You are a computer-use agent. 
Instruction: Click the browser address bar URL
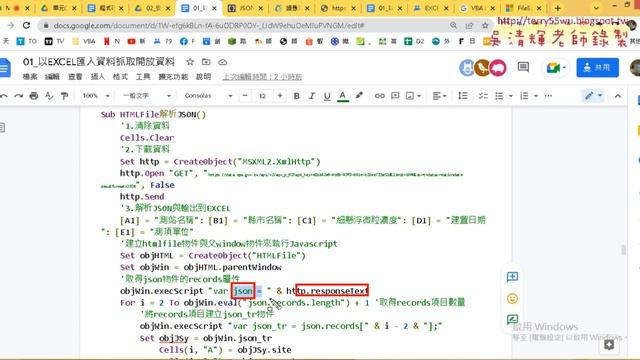[x=209, y=25]
